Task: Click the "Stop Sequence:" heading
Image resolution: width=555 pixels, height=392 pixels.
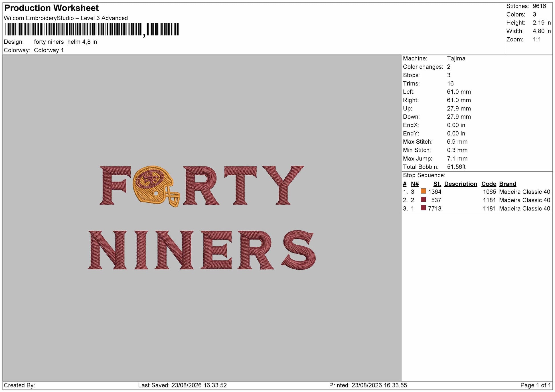Action: pos(424,175)
